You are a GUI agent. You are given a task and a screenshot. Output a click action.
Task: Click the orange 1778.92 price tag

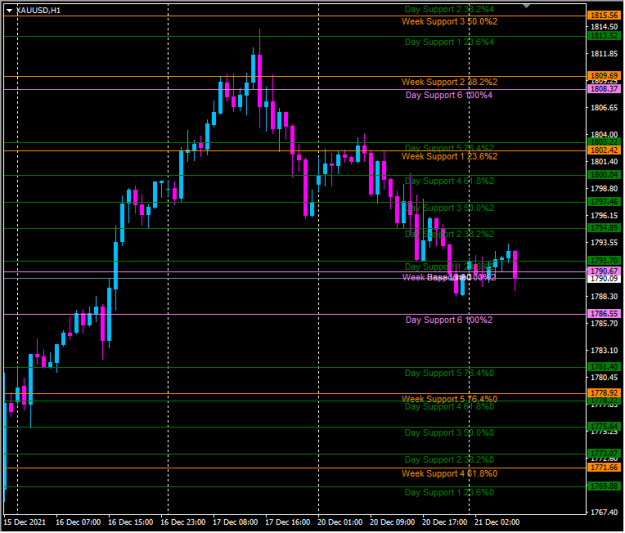(604, 393)
